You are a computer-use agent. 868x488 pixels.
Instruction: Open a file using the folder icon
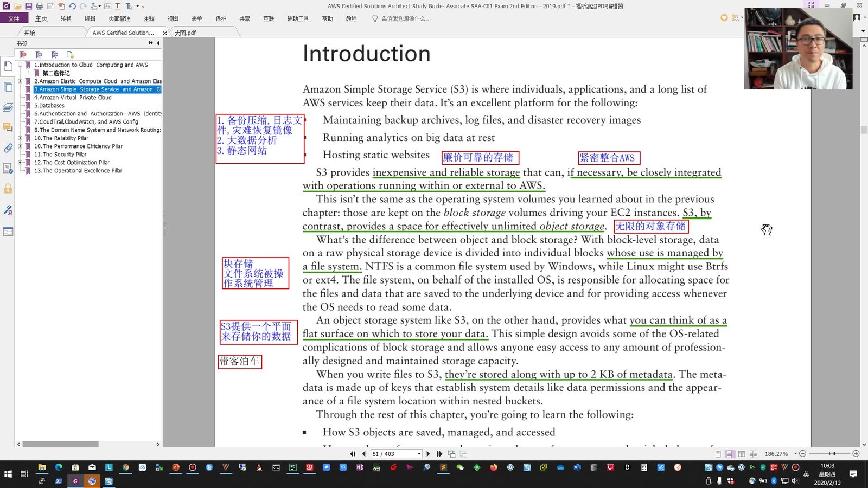coord(18,6)
